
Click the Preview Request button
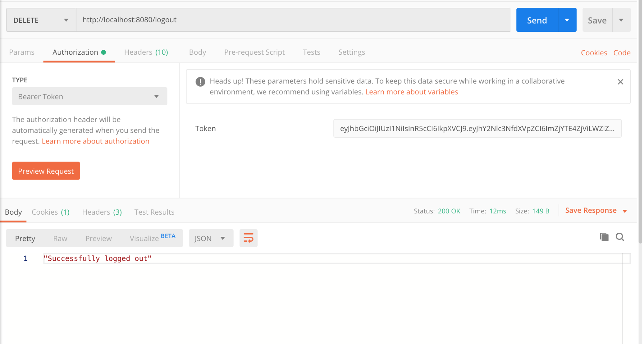46,171
